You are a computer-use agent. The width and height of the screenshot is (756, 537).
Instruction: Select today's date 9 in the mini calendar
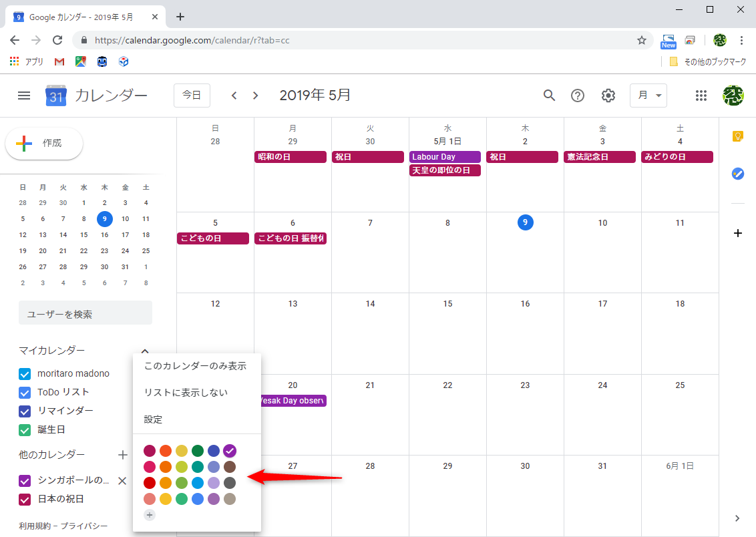click(104, 218)
